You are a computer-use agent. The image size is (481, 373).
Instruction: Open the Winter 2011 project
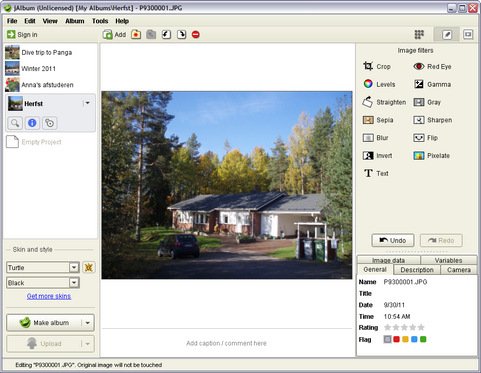[50, 68]
